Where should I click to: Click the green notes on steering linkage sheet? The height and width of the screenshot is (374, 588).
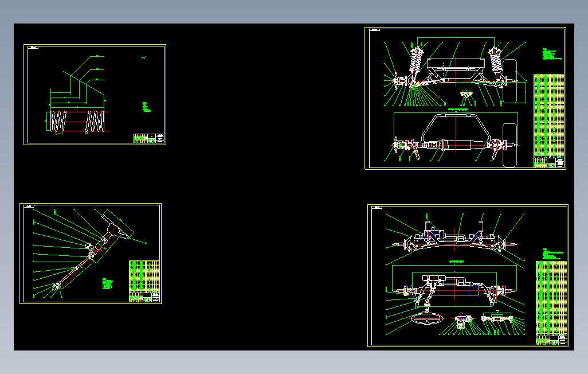coord(552,254)
